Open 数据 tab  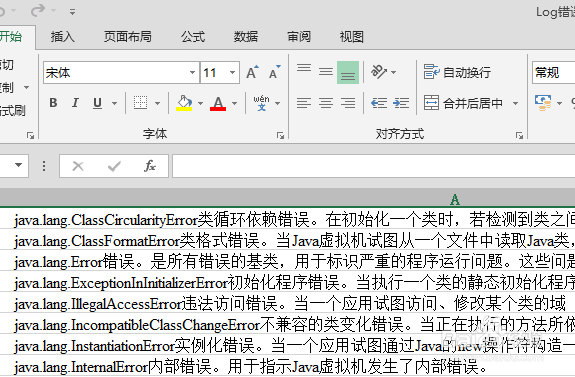(246, 37)
